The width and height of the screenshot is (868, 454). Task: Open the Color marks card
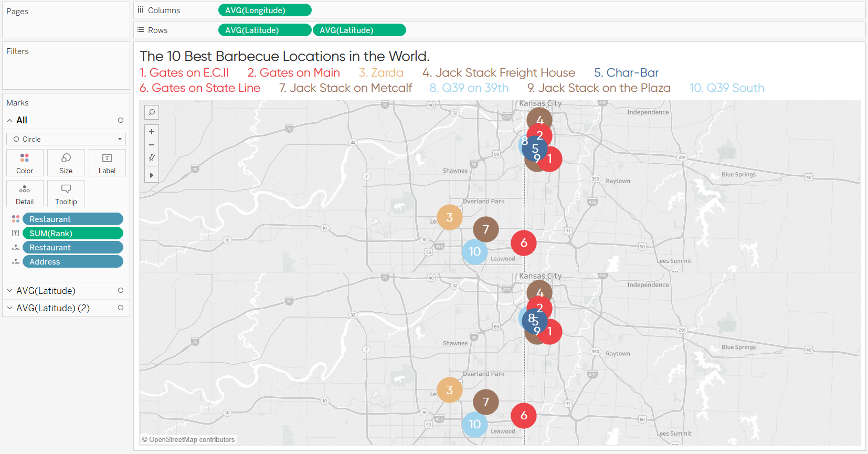(x=25, y=163)
